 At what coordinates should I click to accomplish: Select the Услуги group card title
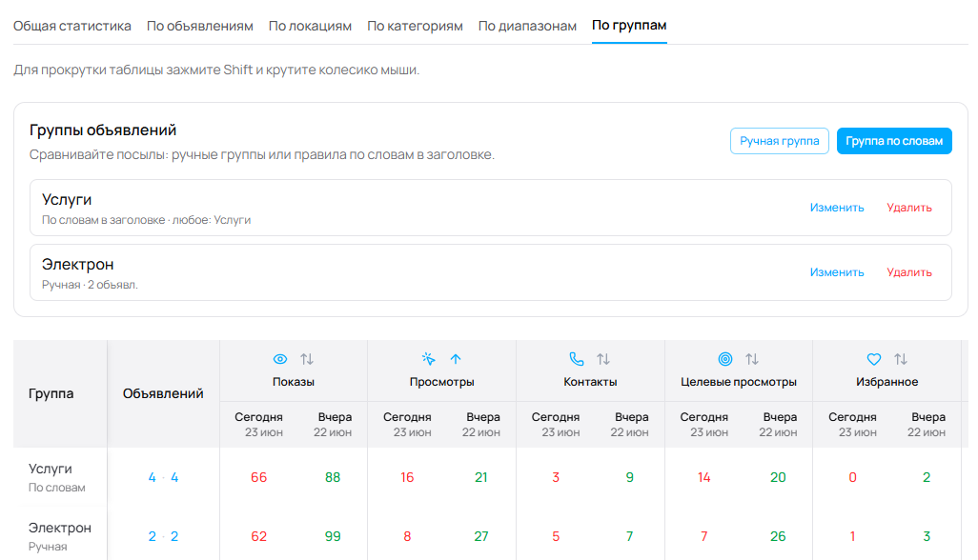[67, 200]
